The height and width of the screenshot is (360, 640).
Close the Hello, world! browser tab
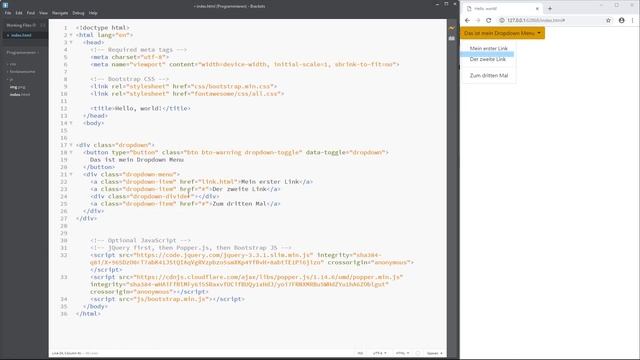537,8
